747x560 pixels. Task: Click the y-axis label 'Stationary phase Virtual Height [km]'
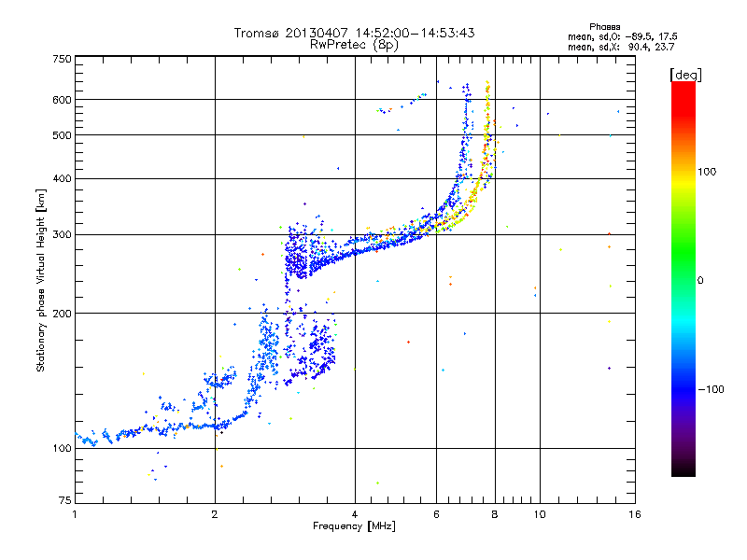41,280
